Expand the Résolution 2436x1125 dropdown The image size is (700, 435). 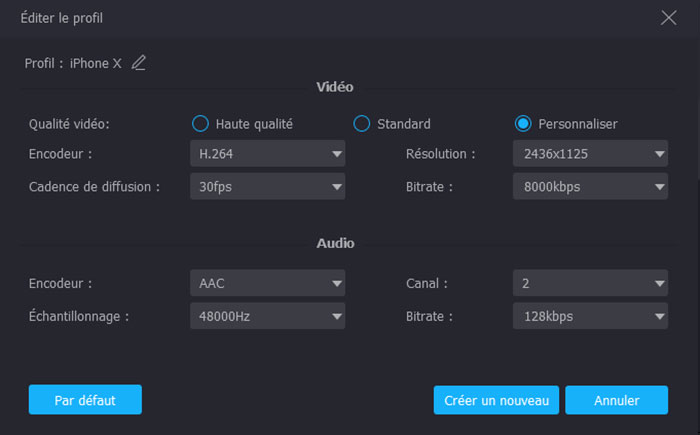click(590, 155)
